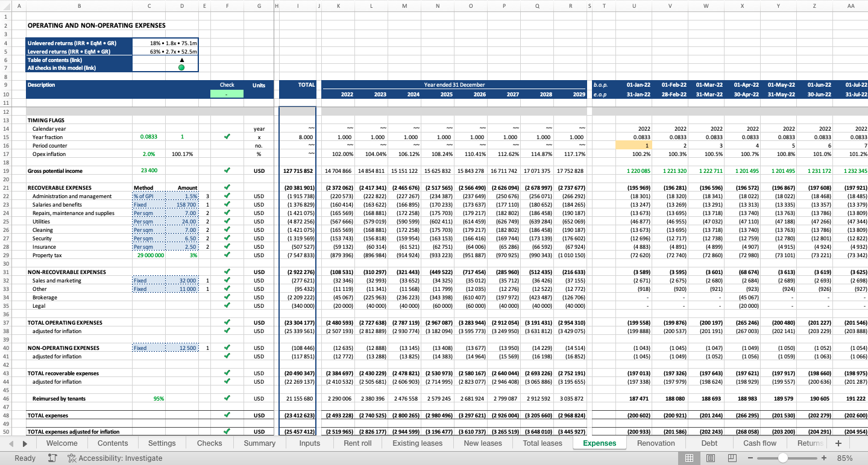Open Method dropdown cell for Administration and management
Image resolution: width=868 pixels, height=465 pixels.
point(148,196)
